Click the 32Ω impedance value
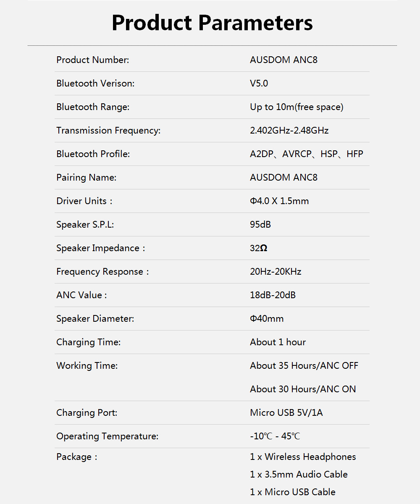Screen dimensions: 420x504 [258, 248]
